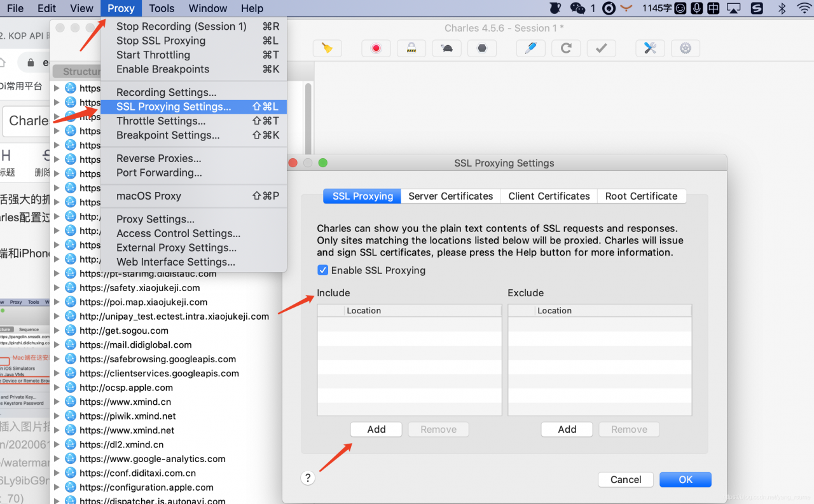Switch to the Client Certificates tab

point(549,196)
